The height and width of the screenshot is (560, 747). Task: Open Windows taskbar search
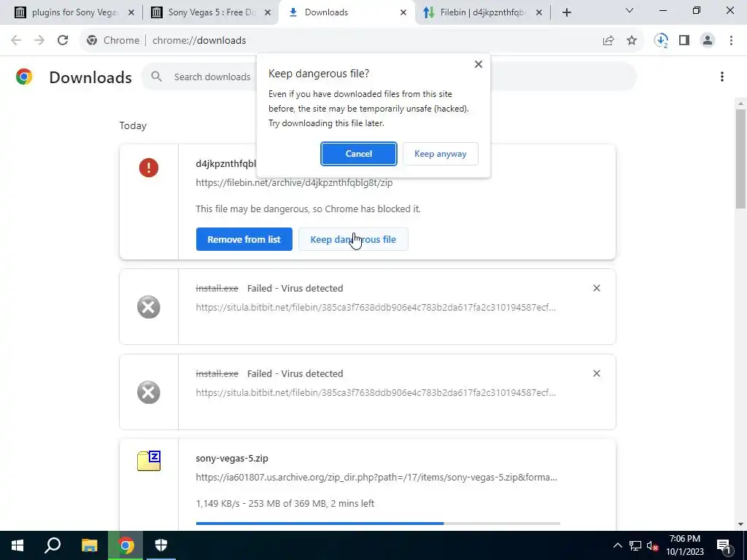(53, 545)
